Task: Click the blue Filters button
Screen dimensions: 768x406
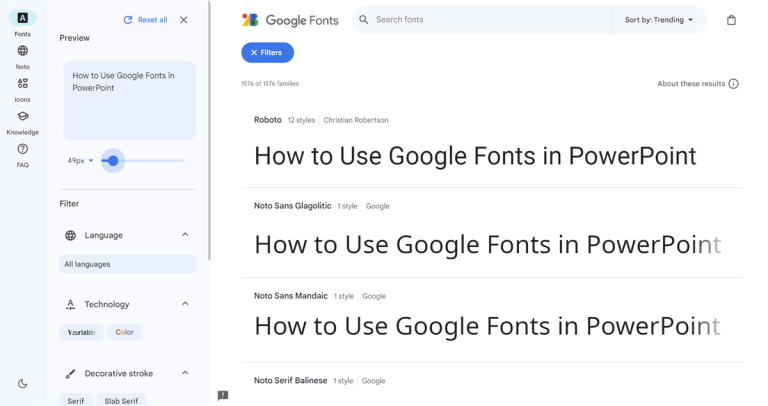Action: click(267, 52)
